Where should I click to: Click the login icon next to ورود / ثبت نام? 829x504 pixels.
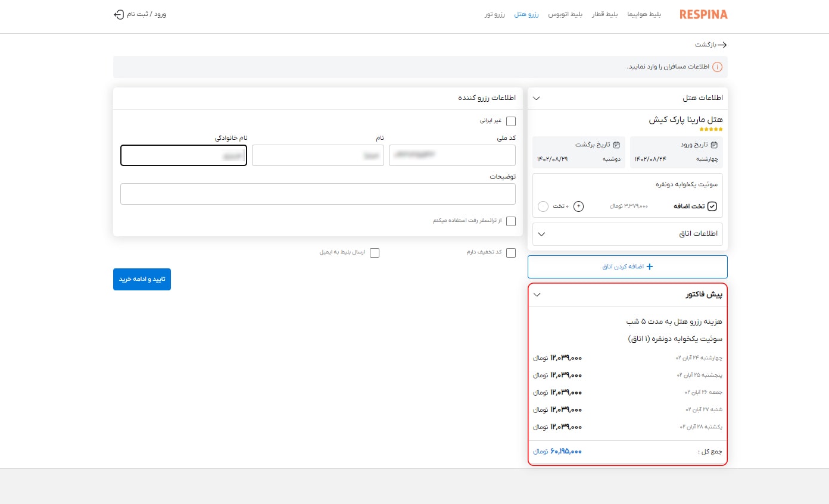click(119, 14)
